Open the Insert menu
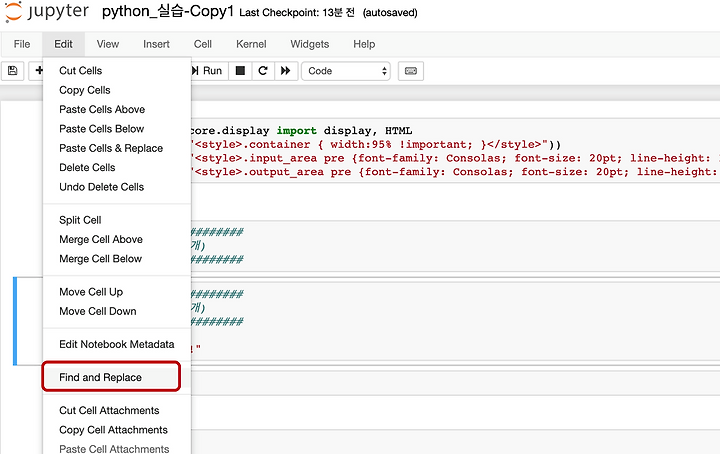 (x=156, y=44)
